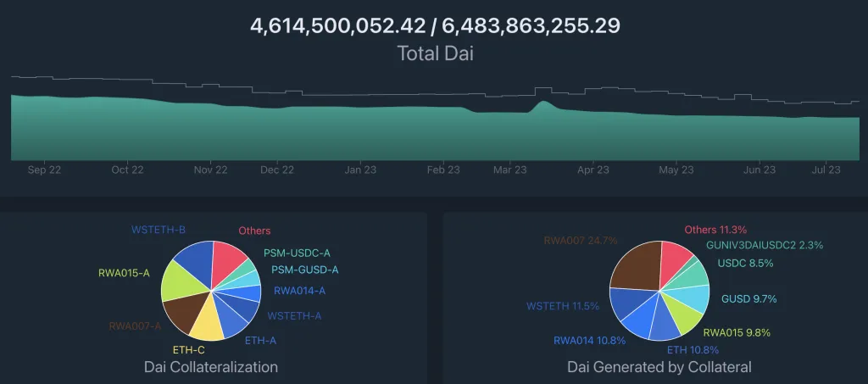868x384 pixels.
Task: Click the Total Dai amount figure
Action: pos(435,25)
